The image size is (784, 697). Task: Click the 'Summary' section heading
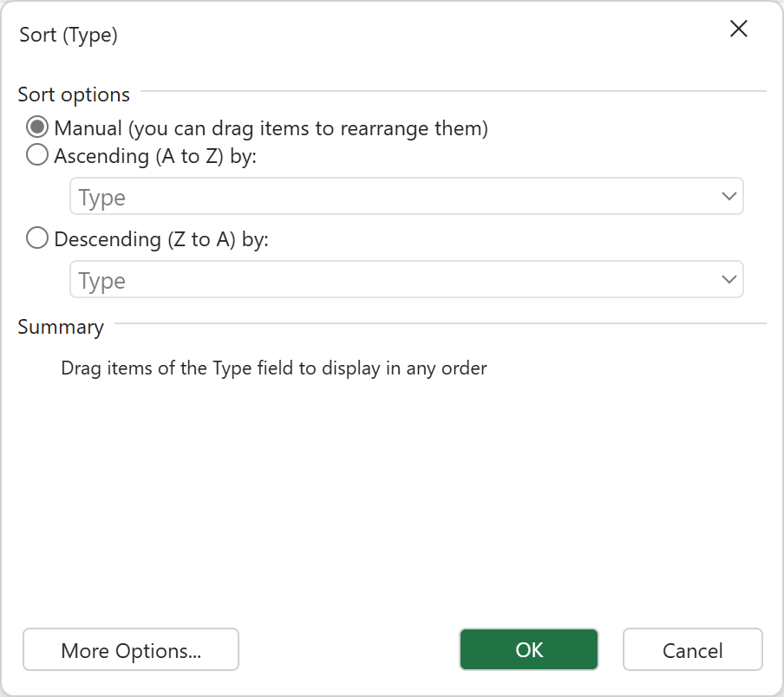(x=61, y=327)
